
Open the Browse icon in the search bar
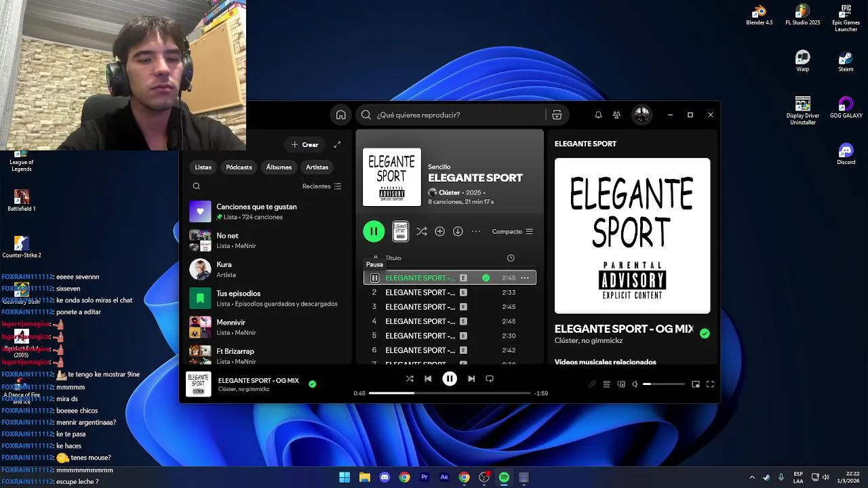557,115
